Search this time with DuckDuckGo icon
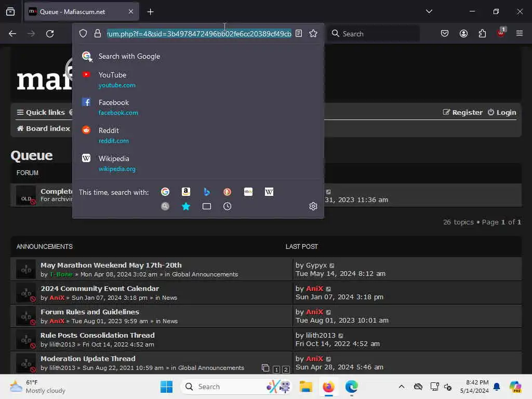 [x=228, y=192]
